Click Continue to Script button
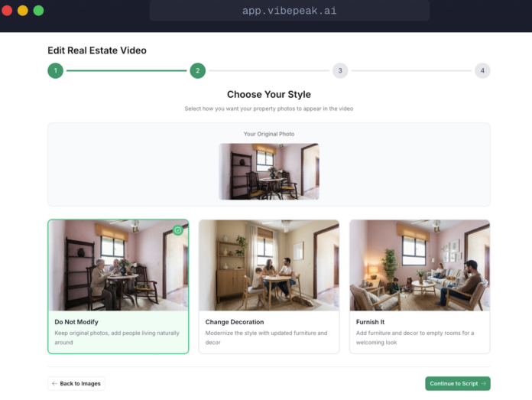 [458, 383]
